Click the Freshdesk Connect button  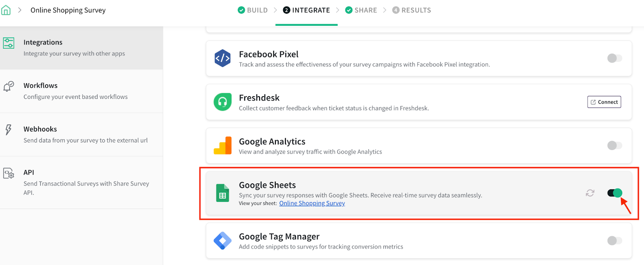604,102
